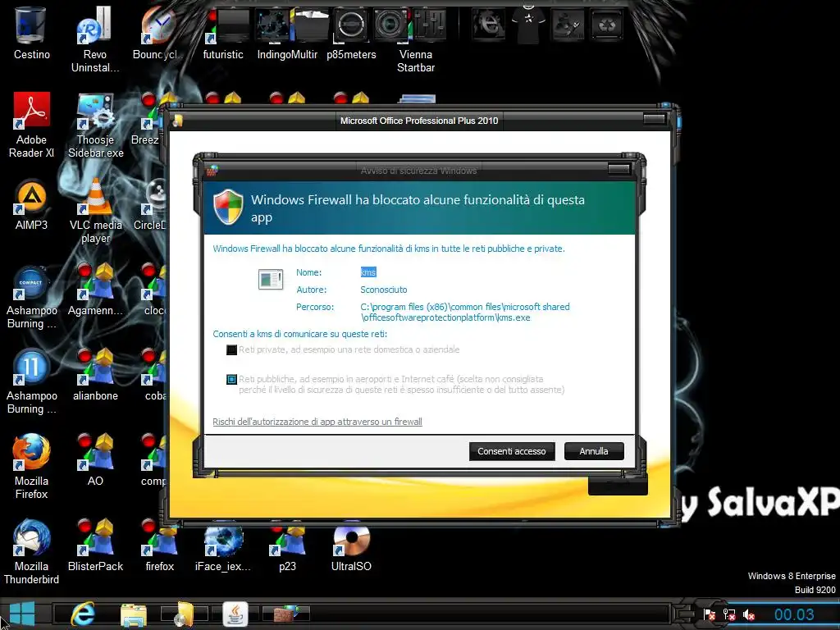The height and width of the screenshot is (630, 840).
Task: Select the BlisterPack desktop icon
Action: pos(95,546)
